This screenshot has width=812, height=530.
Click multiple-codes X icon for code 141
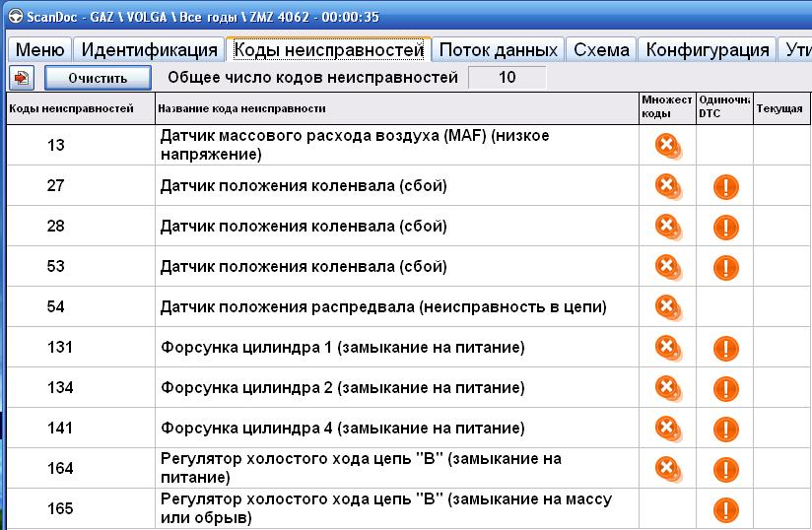point(667,428)
